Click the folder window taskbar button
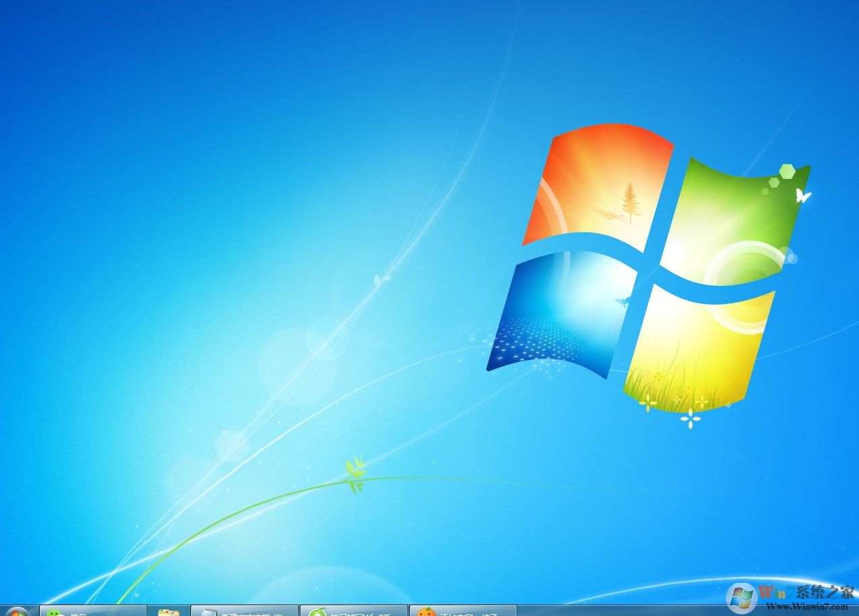859x616 pixels. (169, 610)
